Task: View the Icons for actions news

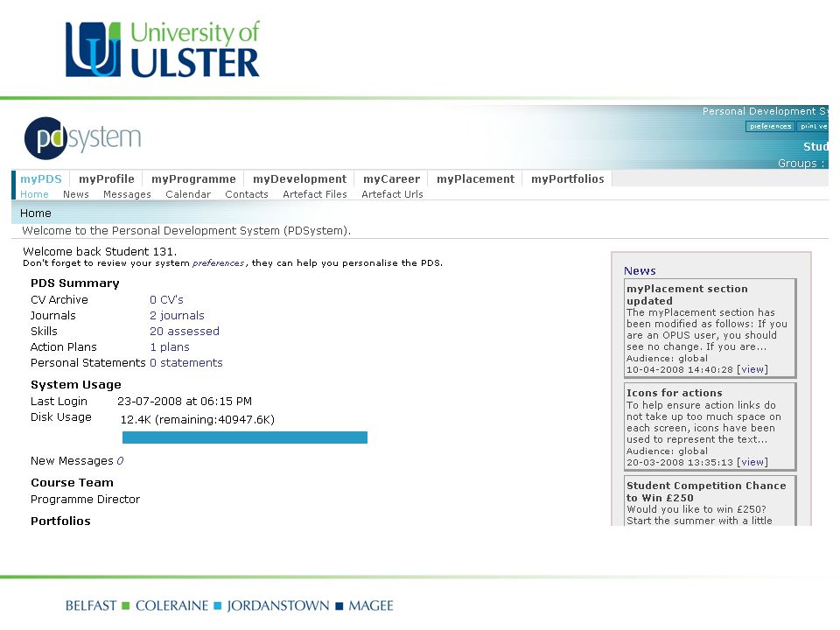Action: point(752,462)
